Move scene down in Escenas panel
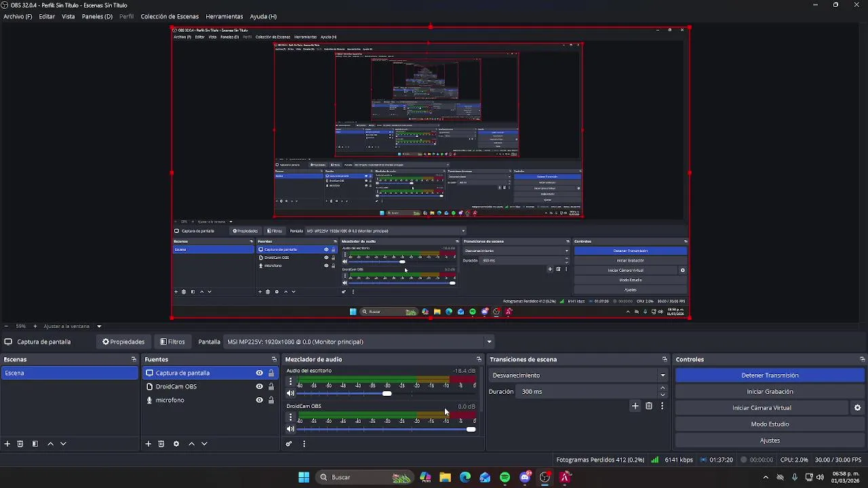This screenshot has height=488, width=868. tap(63, 444)
